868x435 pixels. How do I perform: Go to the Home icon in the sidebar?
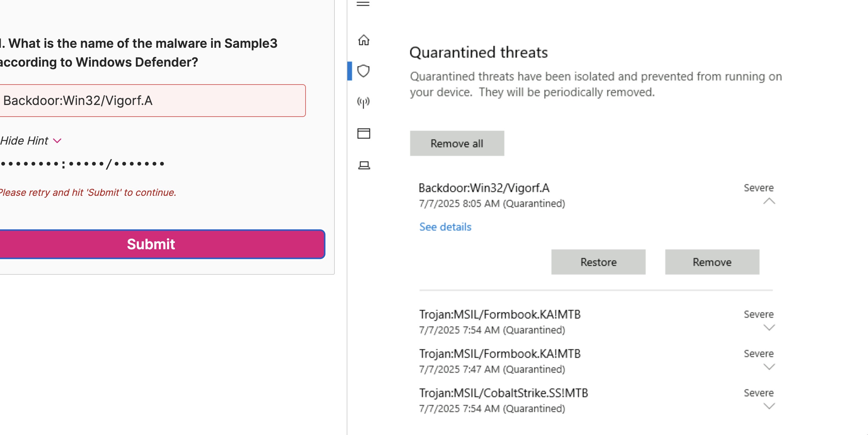pyautogui.click(x=364, y=40)
